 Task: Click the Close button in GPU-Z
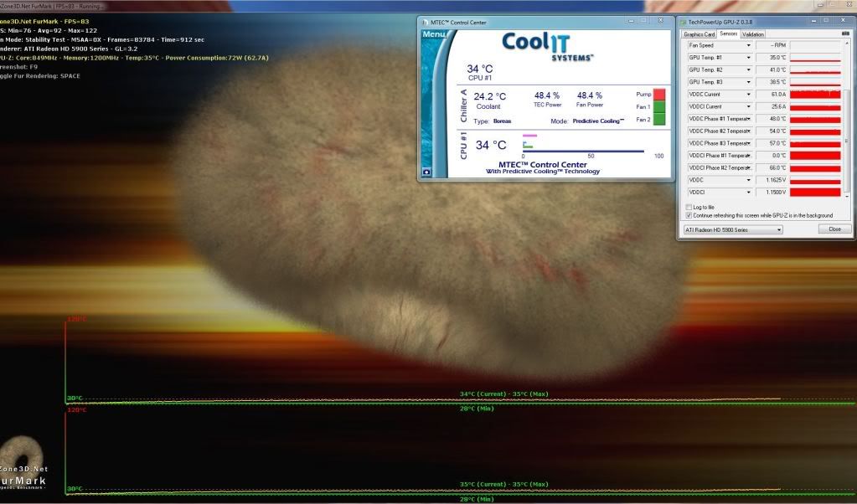click(834, 229)
